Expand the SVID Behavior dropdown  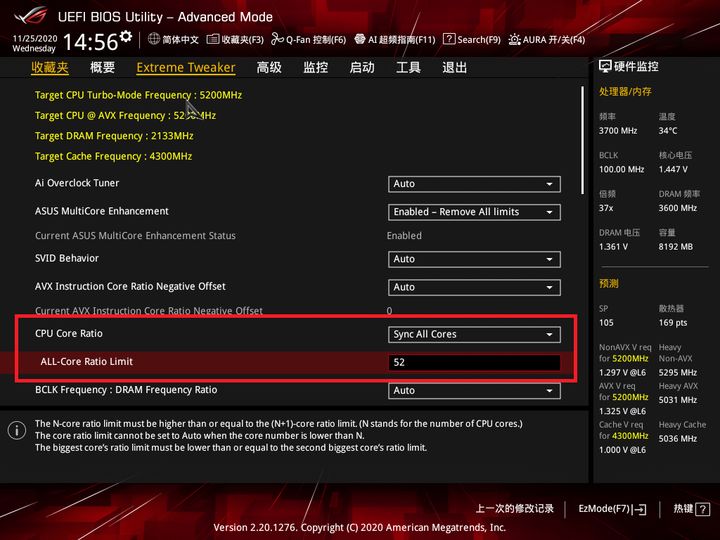[x=474, y=259]
